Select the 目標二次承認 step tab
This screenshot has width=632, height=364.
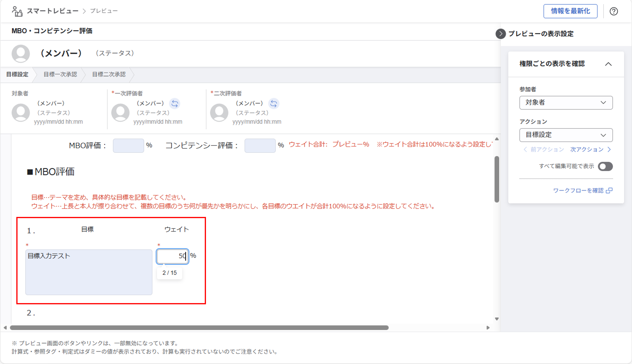click(109, 75)
